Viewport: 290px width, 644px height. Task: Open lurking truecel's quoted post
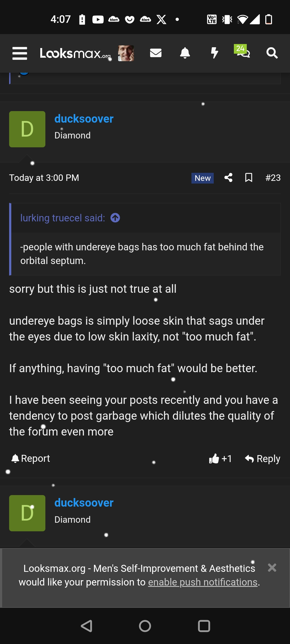point(62,218)
